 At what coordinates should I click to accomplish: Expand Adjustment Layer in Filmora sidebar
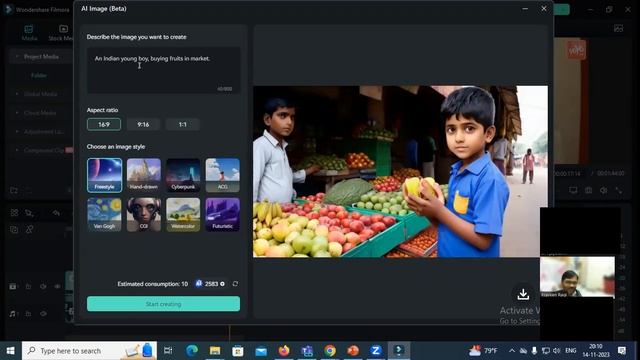click(17, 131)
